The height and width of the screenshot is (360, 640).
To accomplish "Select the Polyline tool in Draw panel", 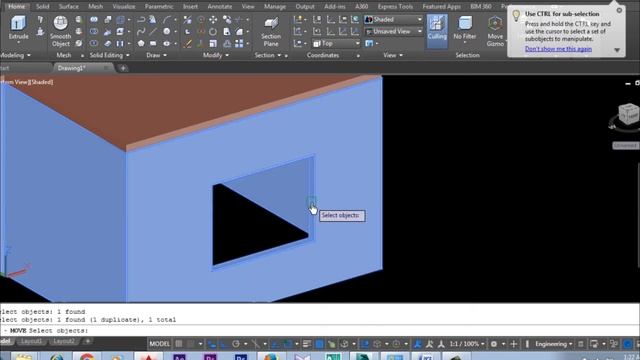I will pos(141,20).
